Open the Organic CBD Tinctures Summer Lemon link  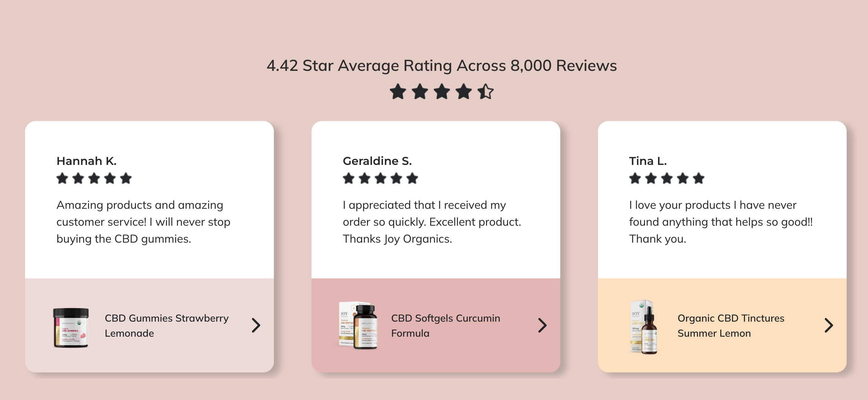click(x=731, y=325)
